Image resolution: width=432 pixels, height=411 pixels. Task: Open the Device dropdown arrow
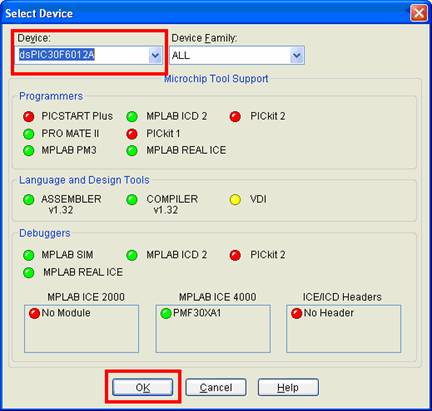(x=155, y=55)
